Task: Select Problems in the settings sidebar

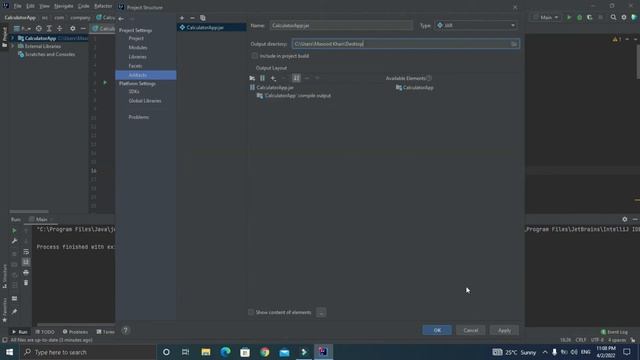Action: pos(139,117)
